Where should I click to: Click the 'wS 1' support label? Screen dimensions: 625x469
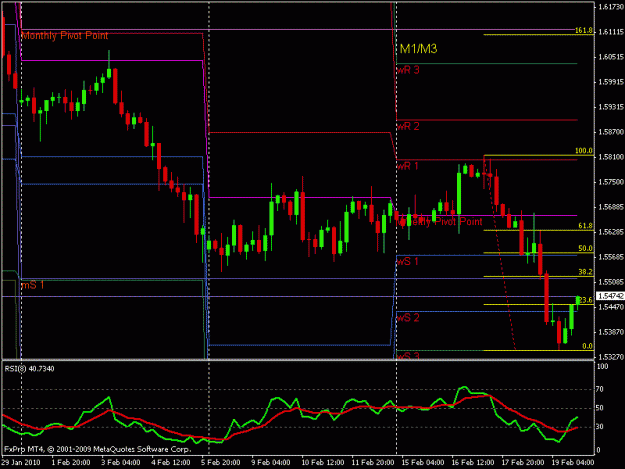[x=407, y=262]
